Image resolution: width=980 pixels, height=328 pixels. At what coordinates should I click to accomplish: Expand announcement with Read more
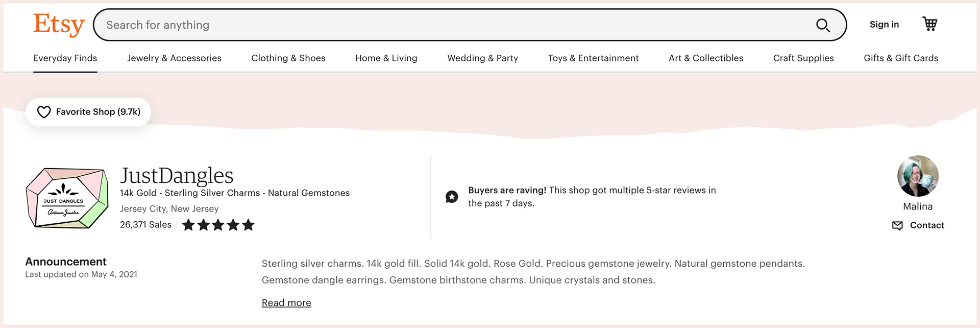tap(286, 303)
